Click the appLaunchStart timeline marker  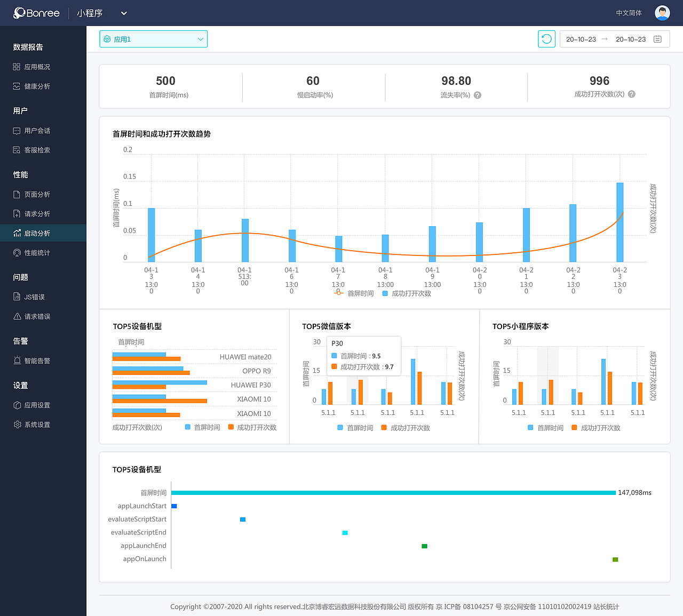point(174,506)
